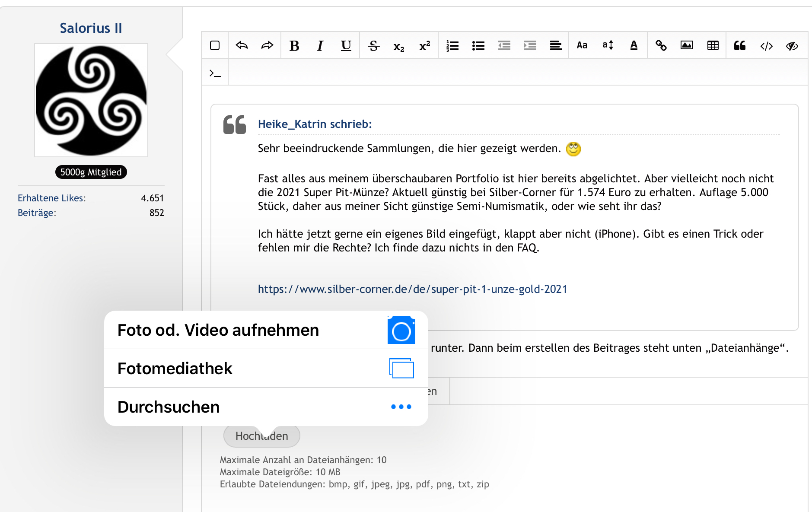Apply strikethrough text formatting
Image resolution: width=812 pixels, height=512 pixels.
coord(373,46)
